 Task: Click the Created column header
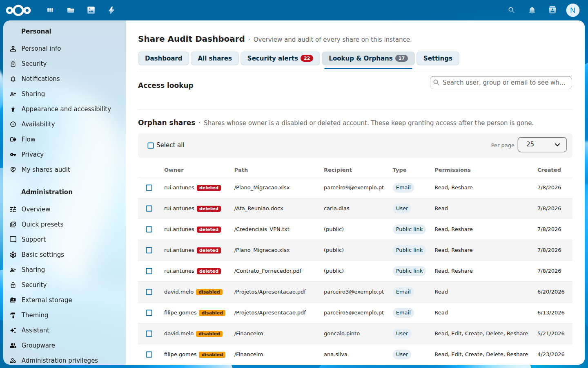(x=549, y=170)
